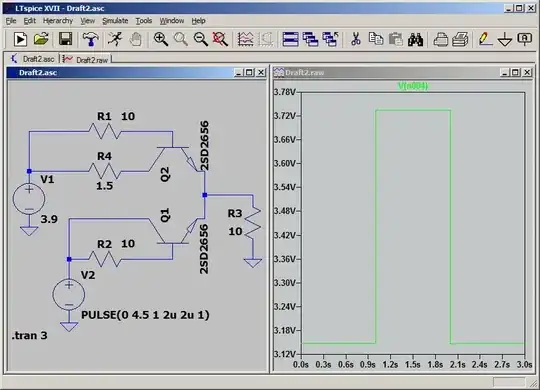The height and width of the screenshot is (390, 540).
Task: Open the Window menu
Action: pyautogui.click(x=172, y=21)
